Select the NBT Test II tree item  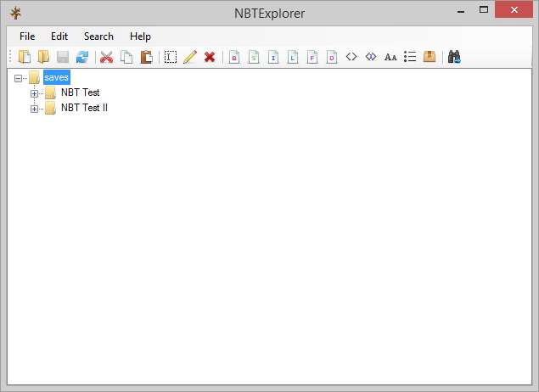click(84, 109)
